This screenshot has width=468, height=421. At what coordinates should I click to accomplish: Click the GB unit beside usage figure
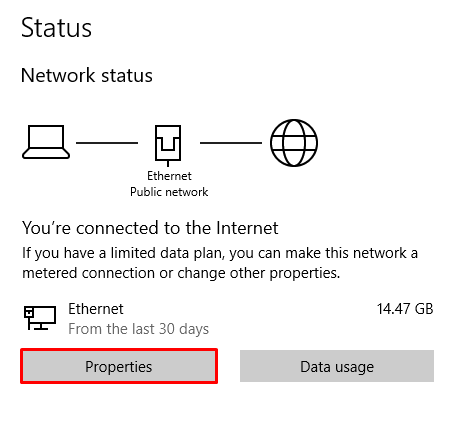point(424,309)
